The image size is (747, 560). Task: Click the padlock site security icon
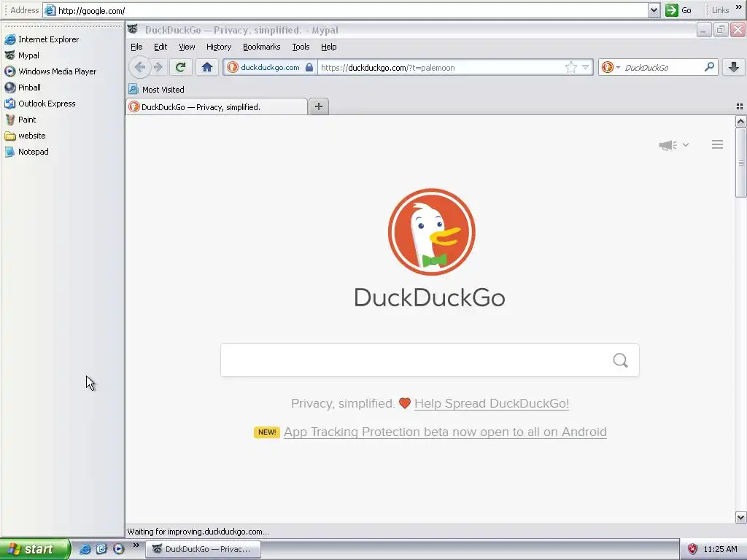click(309, 67)
